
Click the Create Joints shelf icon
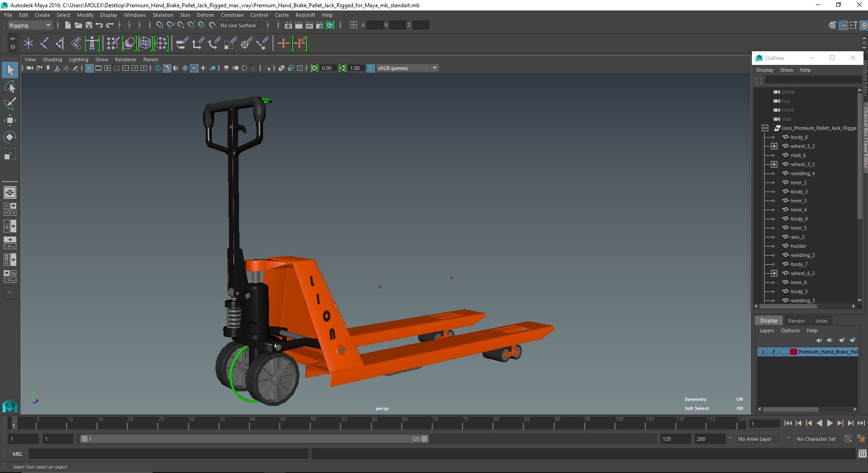(x=44, y=44)
